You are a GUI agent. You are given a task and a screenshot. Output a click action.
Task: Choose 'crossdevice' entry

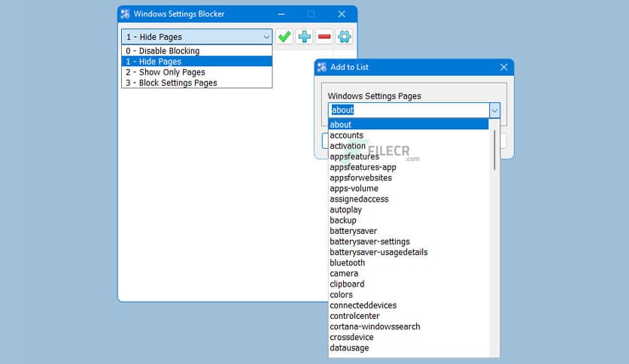tap(409, 337)
